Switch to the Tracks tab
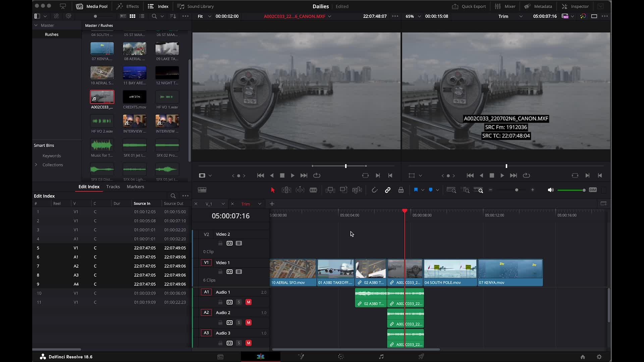 113,187
